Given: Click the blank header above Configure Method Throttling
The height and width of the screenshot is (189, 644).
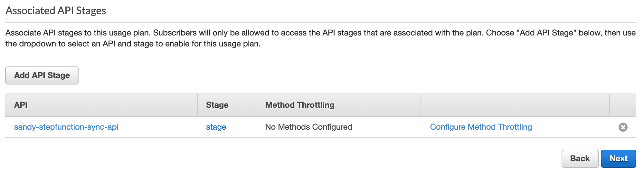Looking at the screenshot, I should tap(515, 105).
